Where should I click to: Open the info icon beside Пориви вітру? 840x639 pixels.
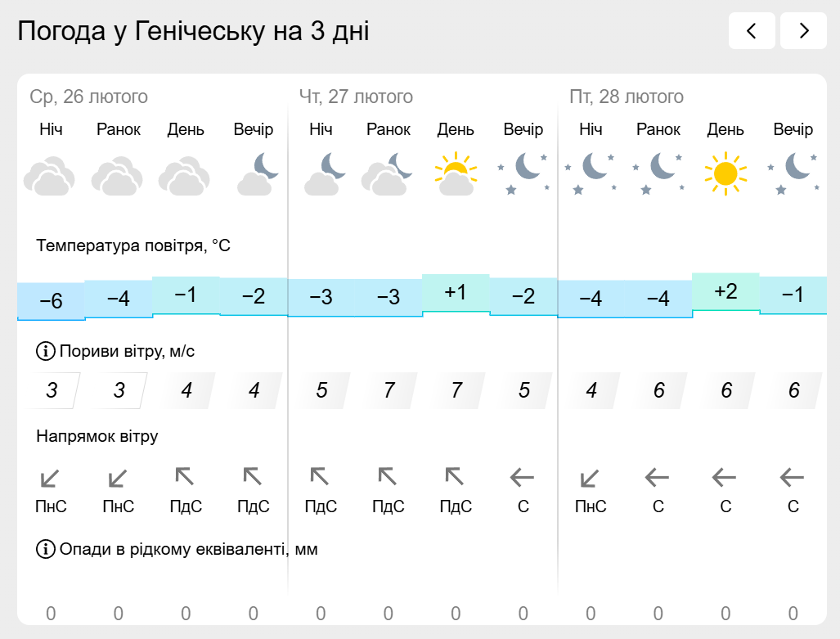[x=46, y=351]
